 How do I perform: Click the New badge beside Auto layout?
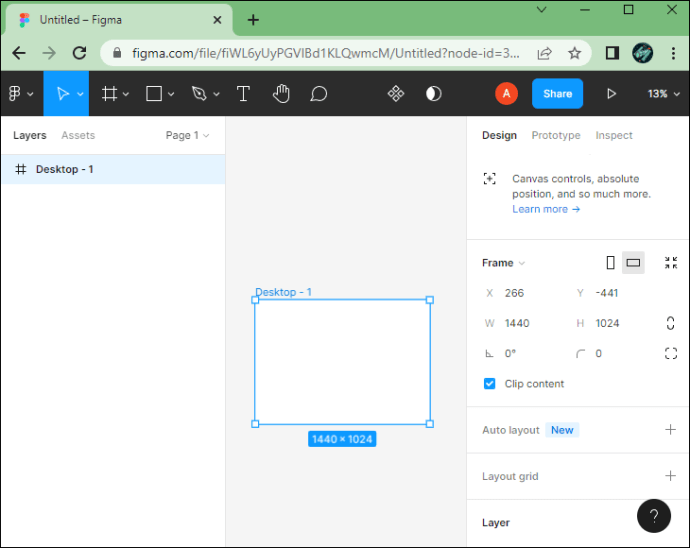562,430
